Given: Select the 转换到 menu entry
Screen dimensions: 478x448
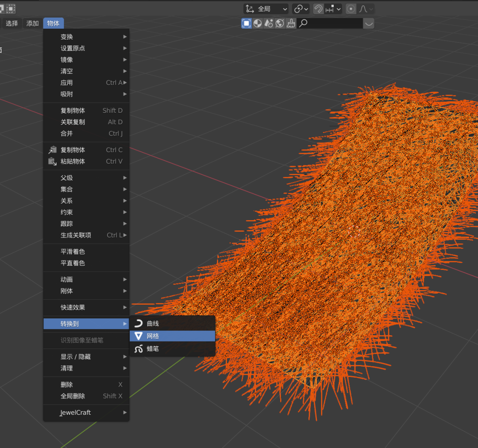Looking at the screenshot, I should click(x=86, y=324).
